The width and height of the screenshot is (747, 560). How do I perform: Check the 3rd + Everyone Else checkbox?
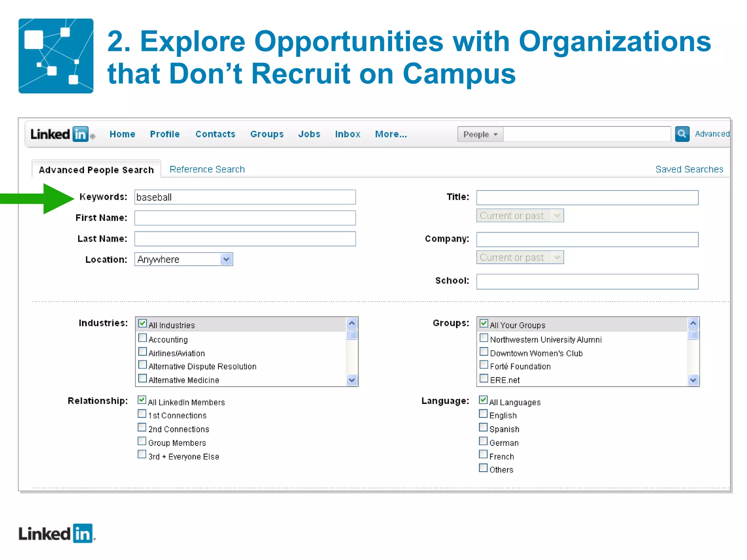(x=142, y=455)
